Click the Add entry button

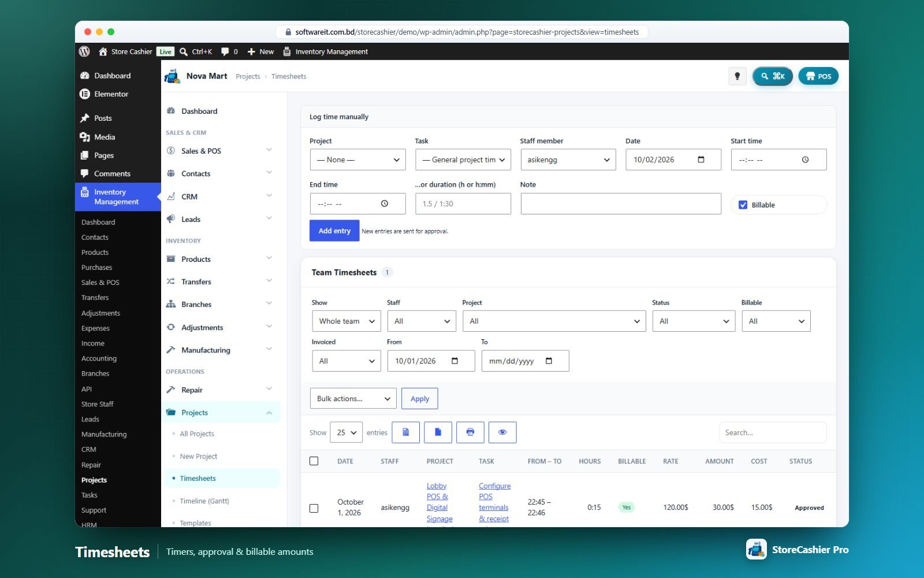click(x=334, y=231)
